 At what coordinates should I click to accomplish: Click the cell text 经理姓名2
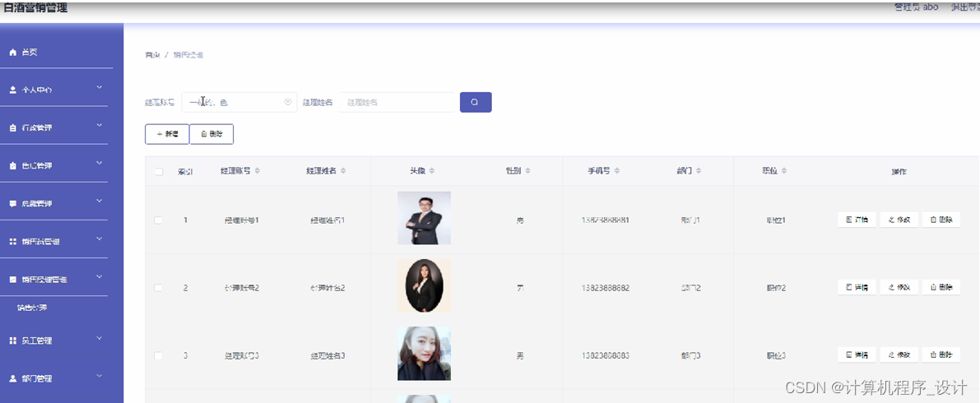328,288
